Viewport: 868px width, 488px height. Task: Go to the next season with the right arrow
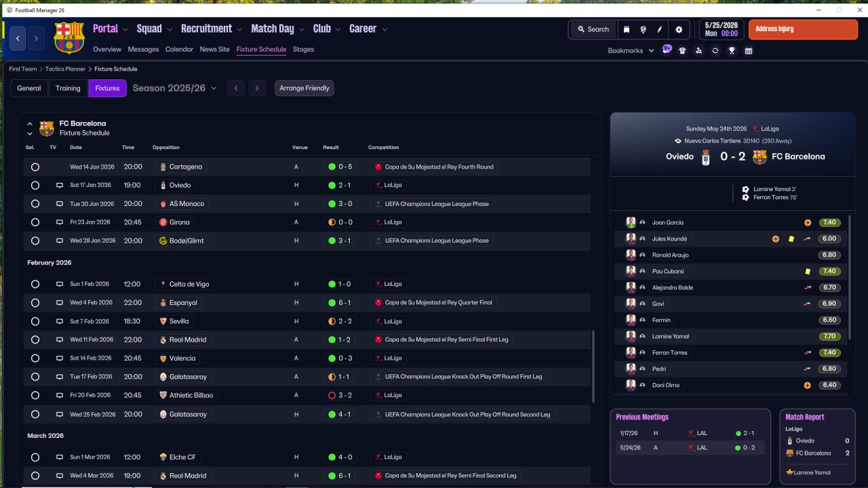point(256,88)
